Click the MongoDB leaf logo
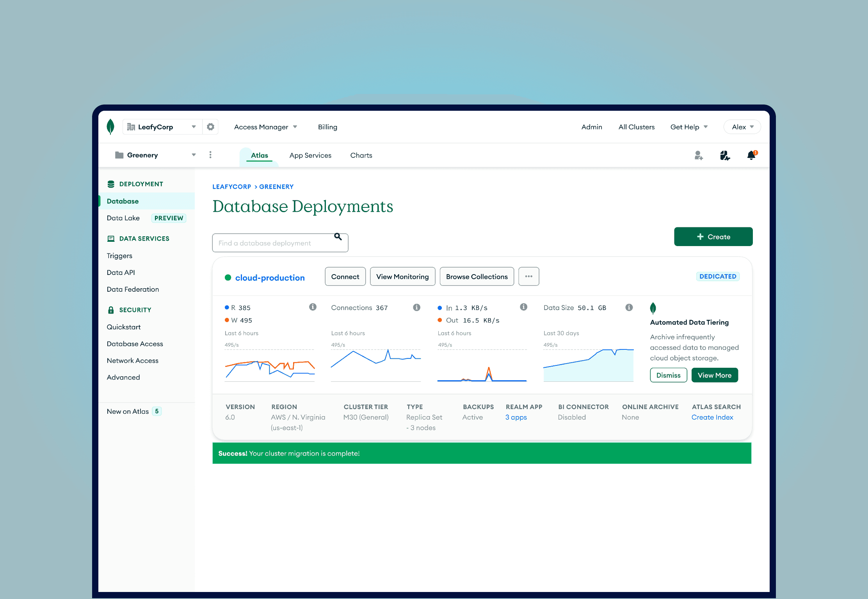The width and height of the screenshot is (868, 599). (110, 127)
